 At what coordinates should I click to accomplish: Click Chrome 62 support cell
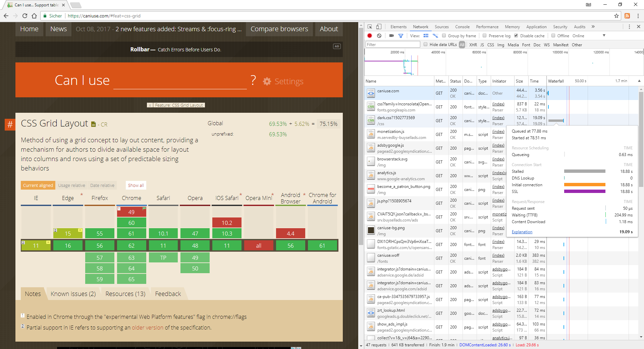click(x=131, y=246)
